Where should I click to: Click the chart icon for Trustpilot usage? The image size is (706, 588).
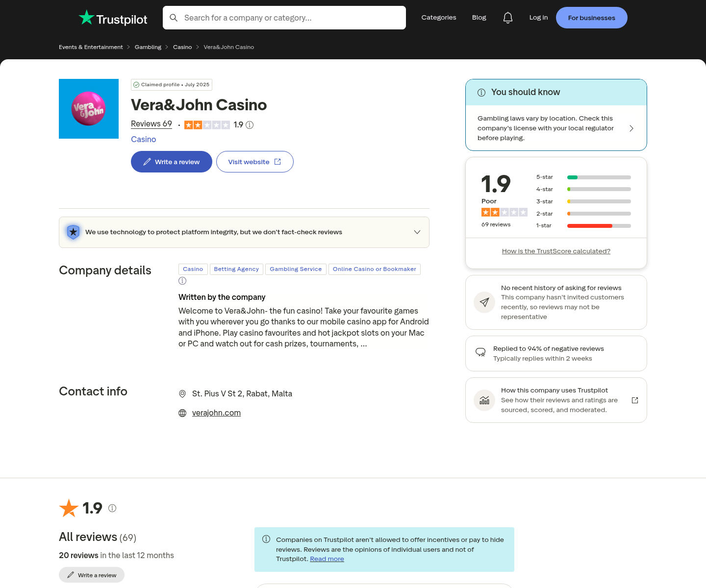click(x=484, y=400)
